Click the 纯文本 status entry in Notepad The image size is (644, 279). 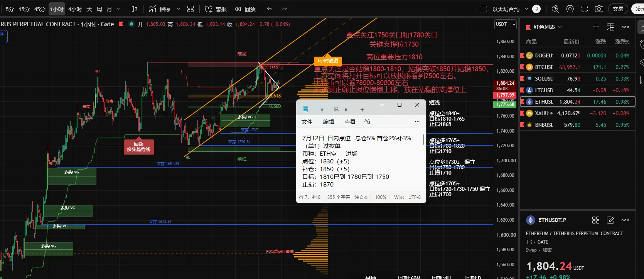[x=361, y=197]
